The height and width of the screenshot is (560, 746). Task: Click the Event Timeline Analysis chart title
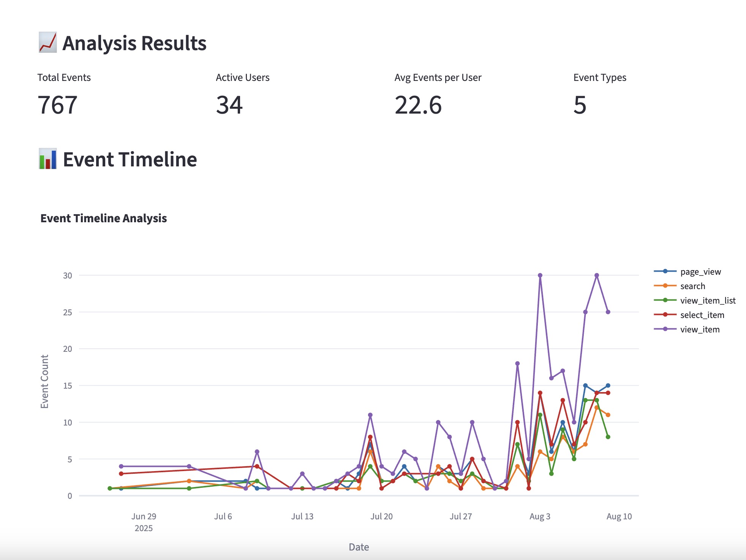click(x=104, y=218)
